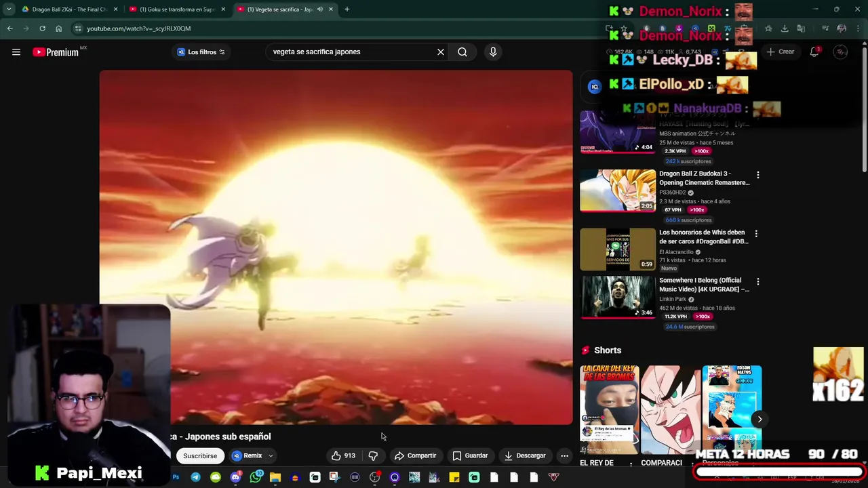868x488 pixels.
Task: Open the browser home page
Action: 58,28
